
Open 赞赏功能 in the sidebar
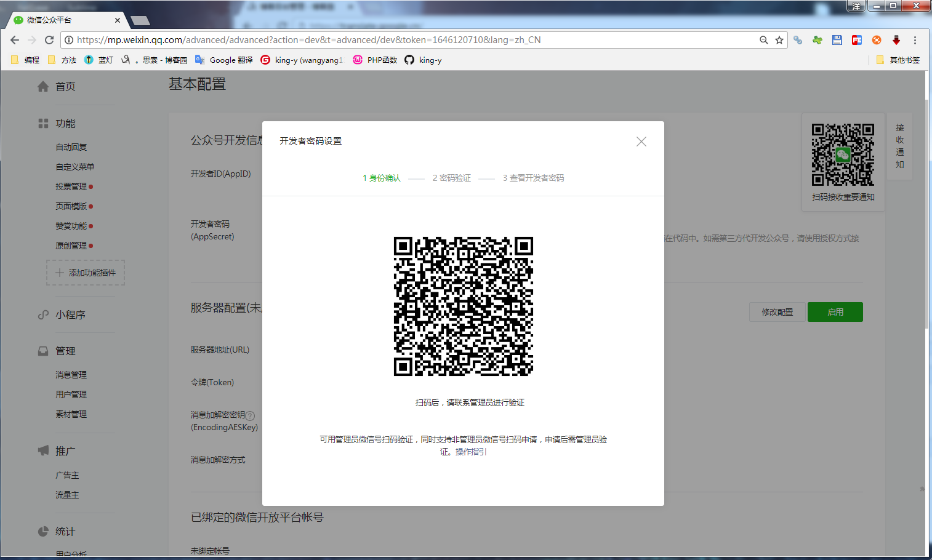pyautogui.click(x=71, y=226)
